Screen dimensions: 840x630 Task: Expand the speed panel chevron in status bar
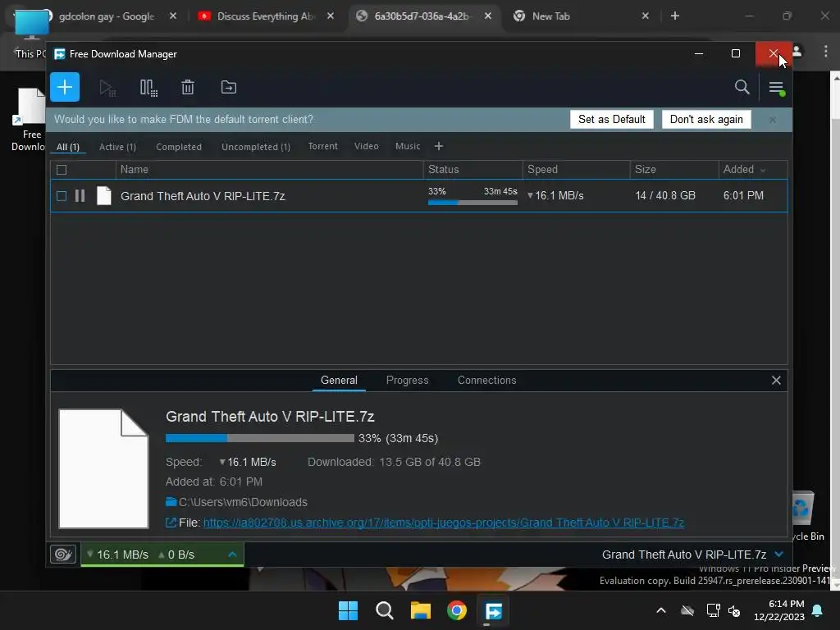[x=232, y=555]
